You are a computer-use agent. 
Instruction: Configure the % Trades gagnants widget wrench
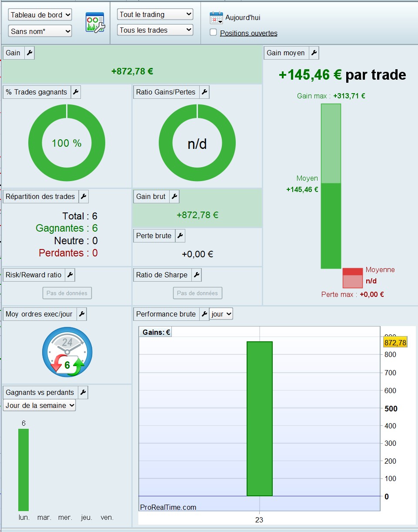[x=76, y=92]
